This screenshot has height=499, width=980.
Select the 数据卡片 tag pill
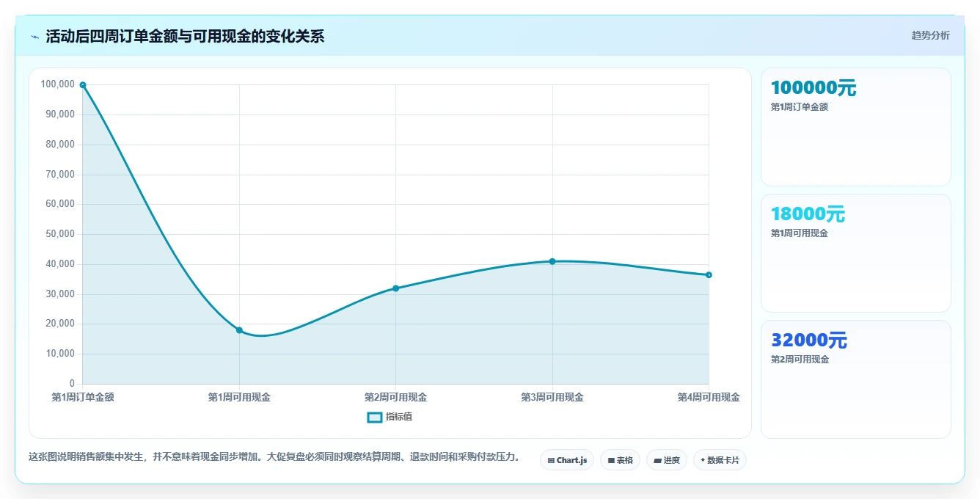pos(720,460)
